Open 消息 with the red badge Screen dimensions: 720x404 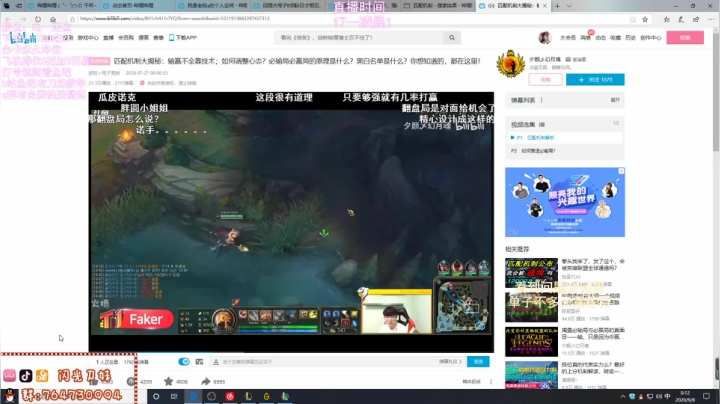tap(585, 38)
